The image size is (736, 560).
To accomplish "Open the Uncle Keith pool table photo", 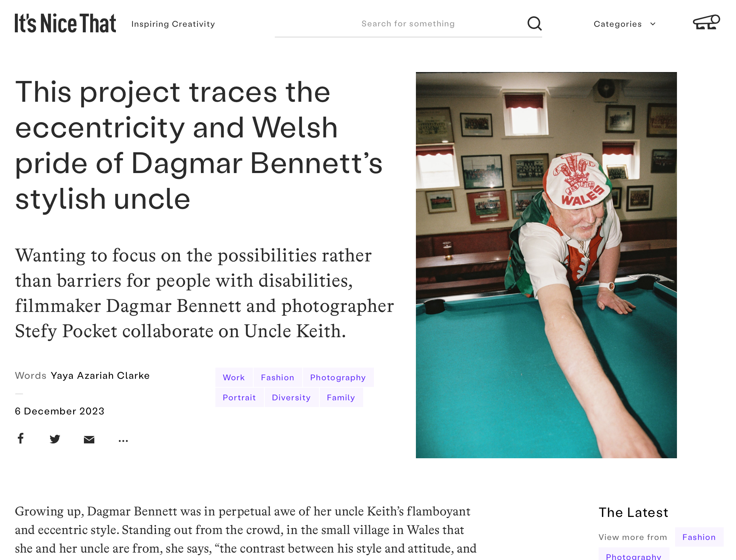I will pyautogui.click(x=546, y=265).
